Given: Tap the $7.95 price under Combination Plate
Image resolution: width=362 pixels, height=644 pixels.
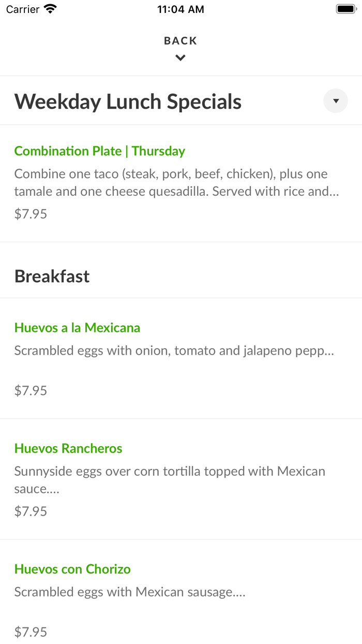Looking at the screenshot, I should [31, 213].
